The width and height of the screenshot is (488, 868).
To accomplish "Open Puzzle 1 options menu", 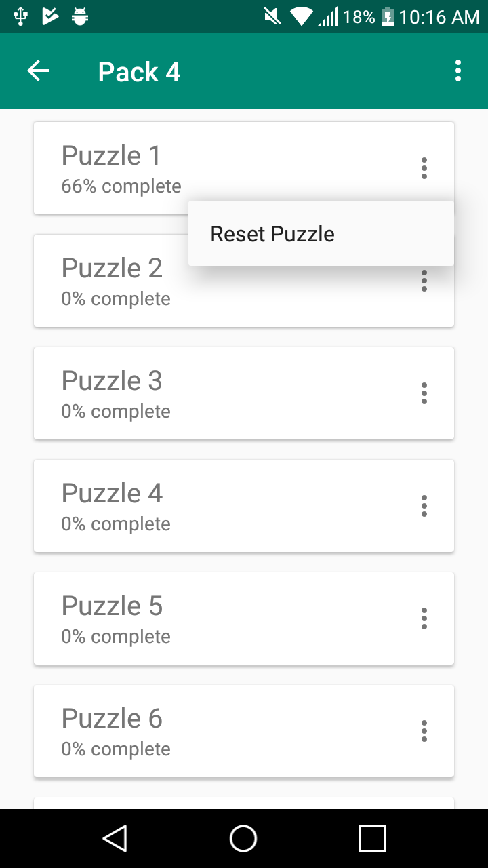I will (424, 168).
